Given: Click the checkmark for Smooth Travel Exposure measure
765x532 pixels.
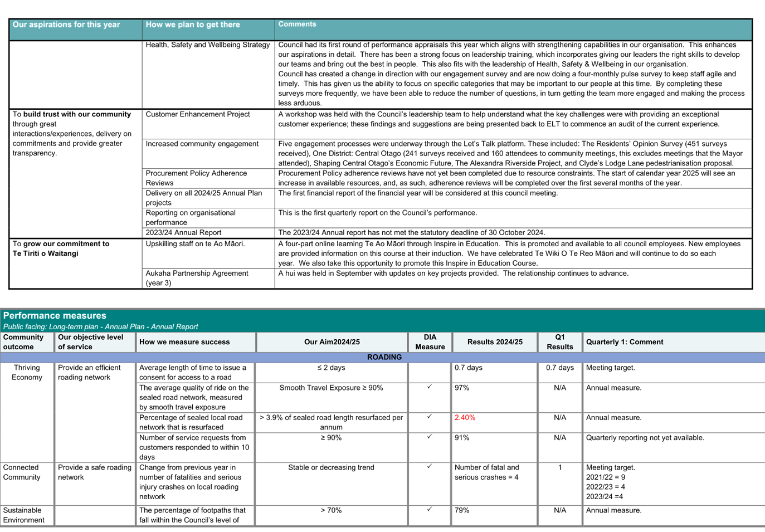Looking at the screenshot, I should click(x=428, y=387).
